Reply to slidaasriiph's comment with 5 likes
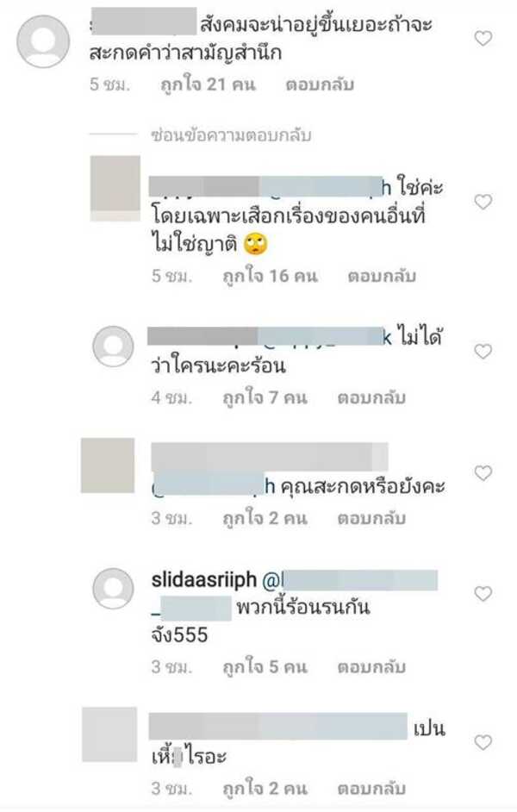The width and height of the screenshot is (517, 812). click(371, 667)
